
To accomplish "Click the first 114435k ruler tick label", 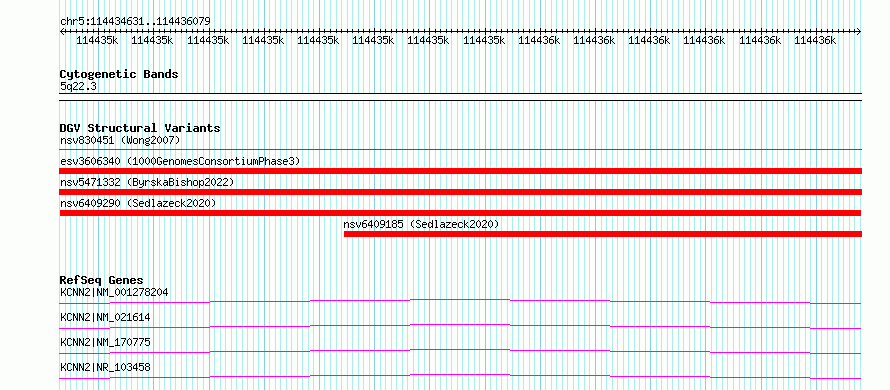I will pyautogui.click(x=97, y=40).
